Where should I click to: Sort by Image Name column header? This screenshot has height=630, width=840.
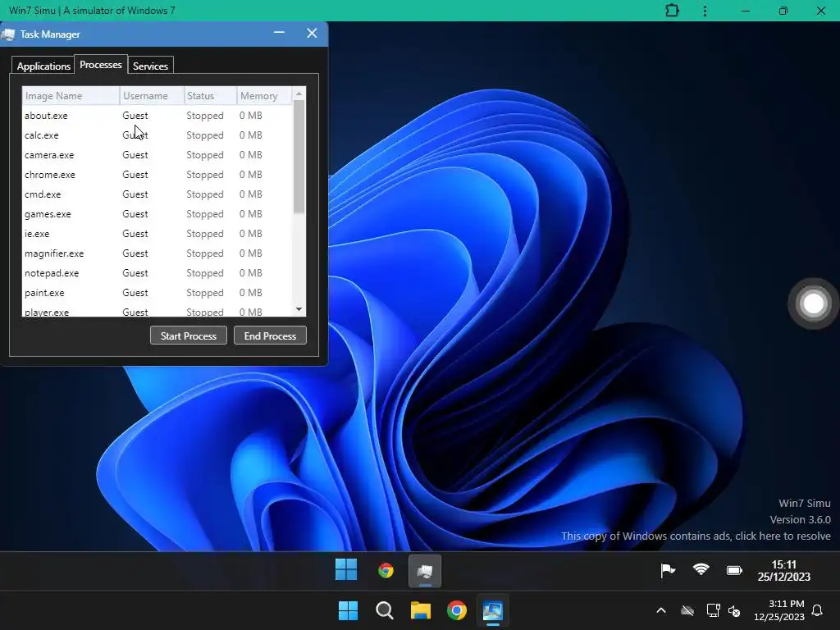tap(71, 96)
